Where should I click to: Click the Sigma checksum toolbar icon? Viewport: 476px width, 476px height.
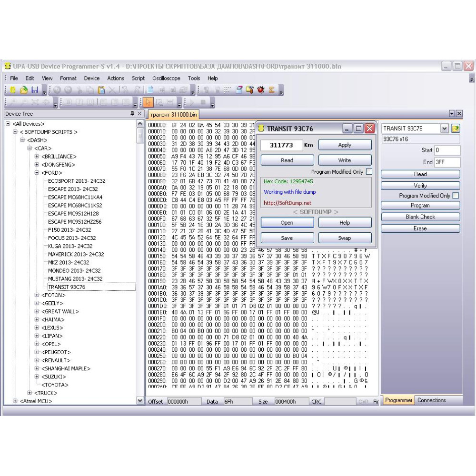click(271, 90)
